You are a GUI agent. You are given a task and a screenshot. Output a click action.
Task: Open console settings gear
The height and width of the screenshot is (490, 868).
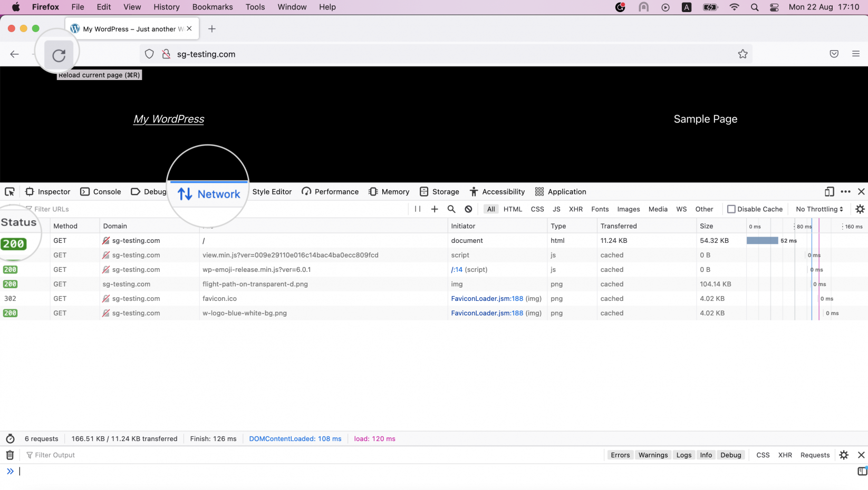(x=844, y=455)
